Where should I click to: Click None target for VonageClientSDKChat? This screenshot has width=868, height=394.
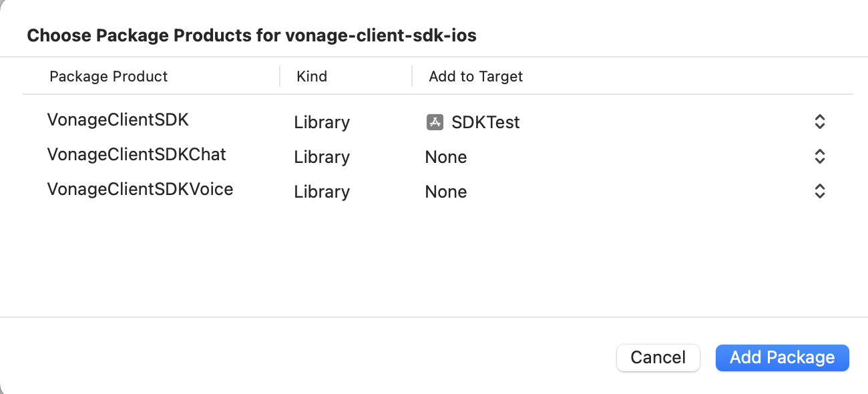(445, 156)
